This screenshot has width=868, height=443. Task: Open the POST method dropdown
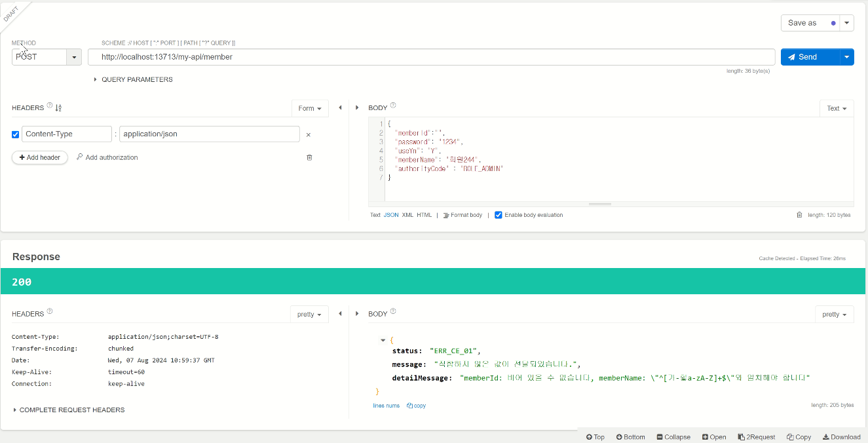74,57
